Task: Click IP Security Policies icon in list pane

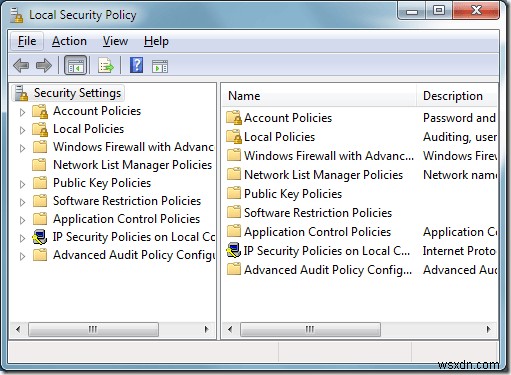Action: (233, 250)
